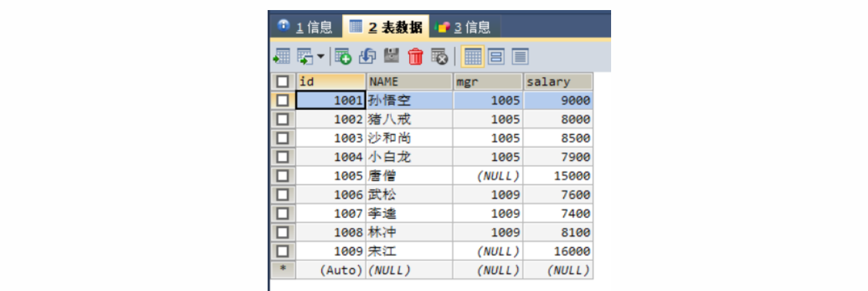Screen dimensions: 868x291
Task: Check the row checkbox for 小白龙
Action: point(282,157)
